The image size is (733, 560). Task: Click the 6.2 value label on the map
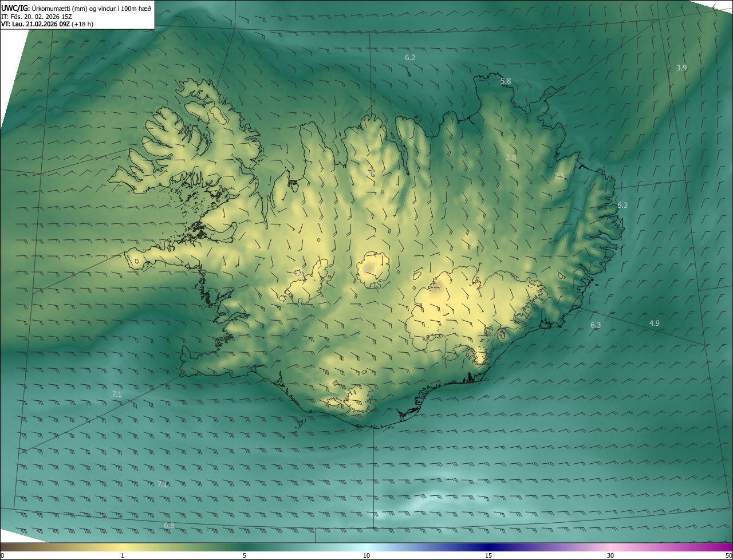coord(410,58)
